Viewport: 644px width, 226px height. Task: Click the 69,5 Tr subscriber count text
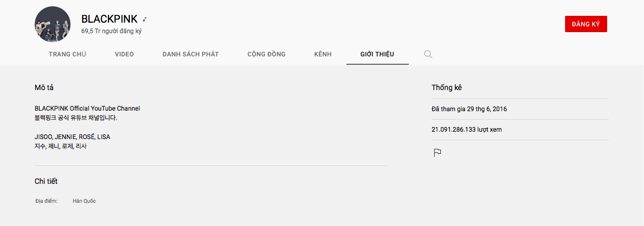(112, 31)
